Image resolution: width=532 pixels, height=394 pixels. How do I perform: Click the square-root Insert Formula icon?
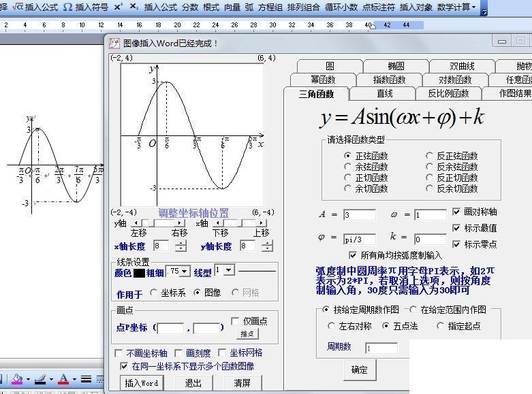tap(18, 7)
